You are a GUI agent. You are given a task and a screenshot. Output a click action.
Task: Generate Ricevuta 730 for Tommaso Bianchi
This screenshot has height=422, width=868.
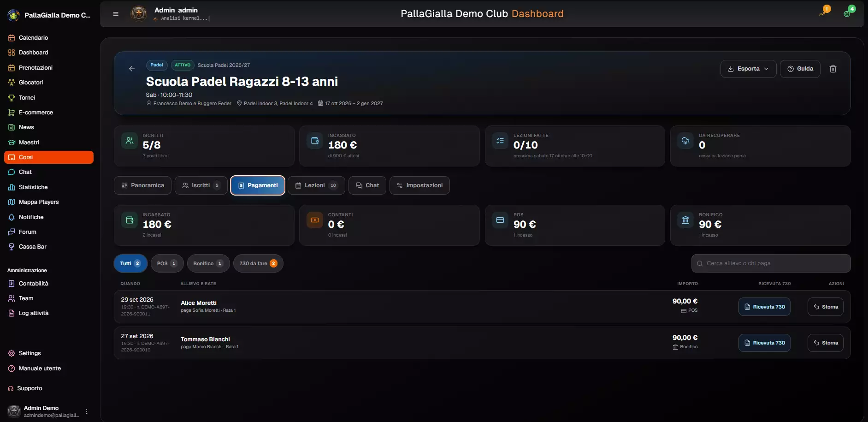(x=764, y=343)
